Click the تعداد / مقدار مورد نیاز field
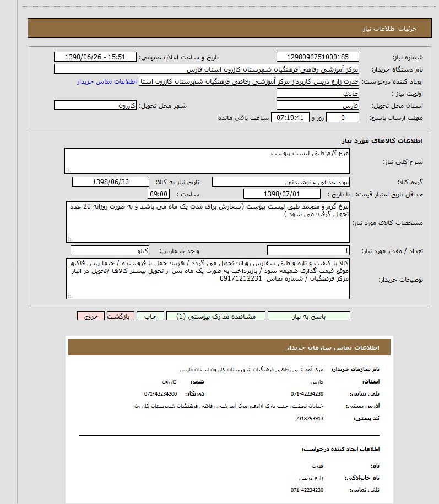Screen dimensions: 439x504 point(308,250)
